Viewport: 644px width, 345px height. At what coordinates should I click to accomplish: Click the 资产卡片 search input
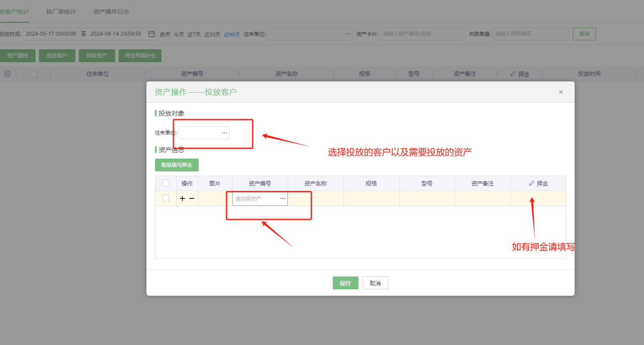click(422, 34)
